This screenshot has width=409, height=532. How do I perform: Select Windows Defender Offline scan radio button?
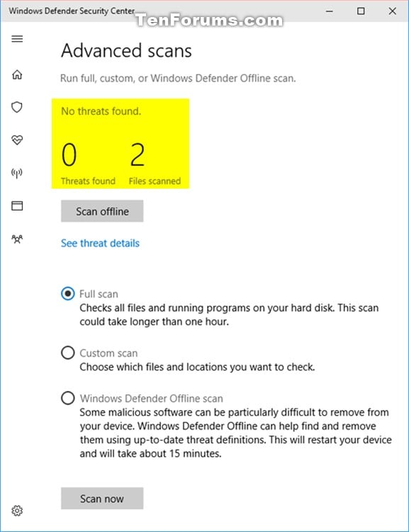click(68, 398)
